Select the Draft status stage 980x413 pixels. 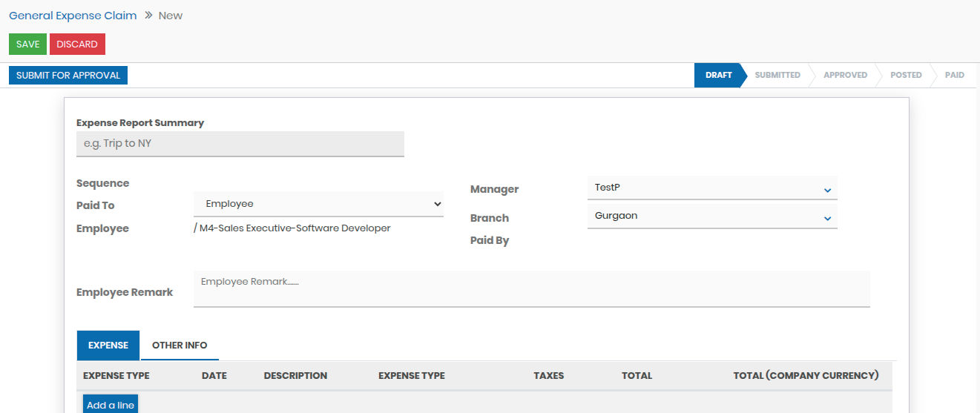tap(718, 76)
